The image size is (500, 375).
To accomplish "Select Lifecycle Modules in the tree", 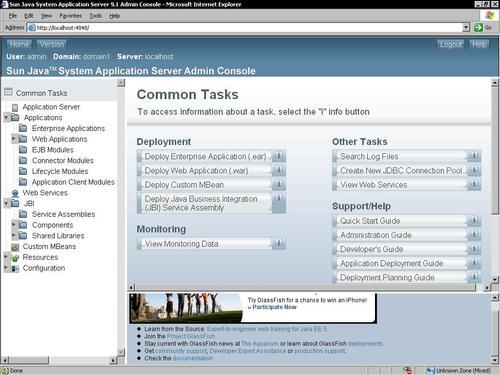I will pos(60,171).
